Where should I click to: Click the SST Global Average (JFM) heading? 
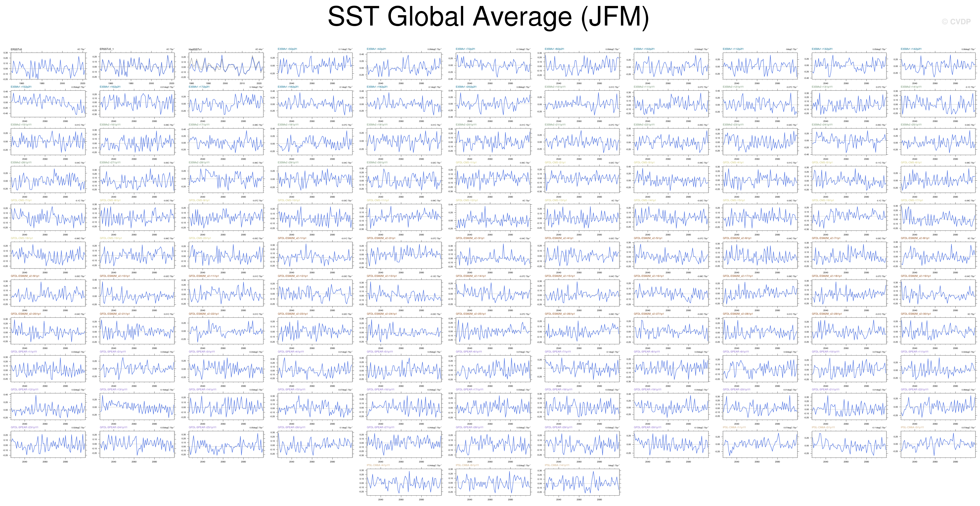[488, 17]
